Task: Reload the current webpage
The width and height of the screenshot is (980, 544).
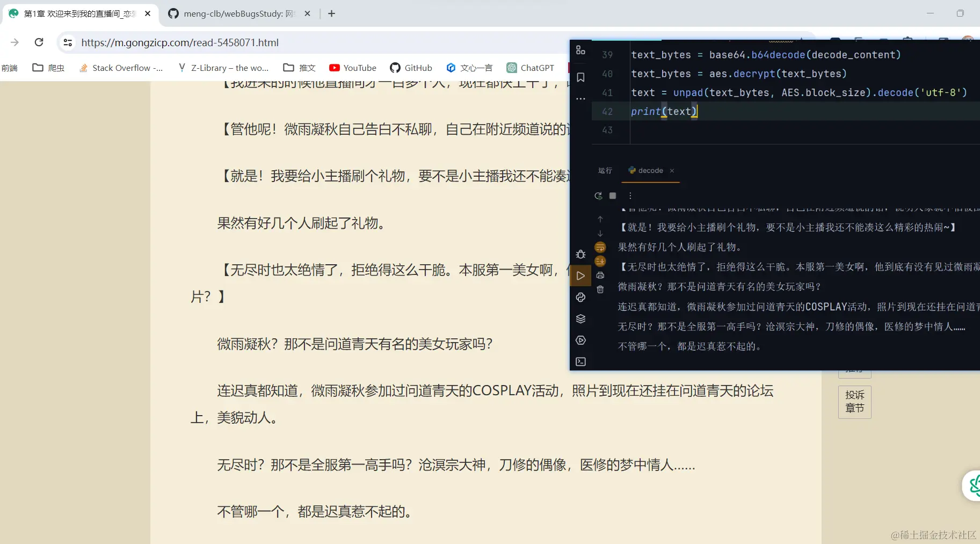Action: pyautogui.click(x=38, y=42)
